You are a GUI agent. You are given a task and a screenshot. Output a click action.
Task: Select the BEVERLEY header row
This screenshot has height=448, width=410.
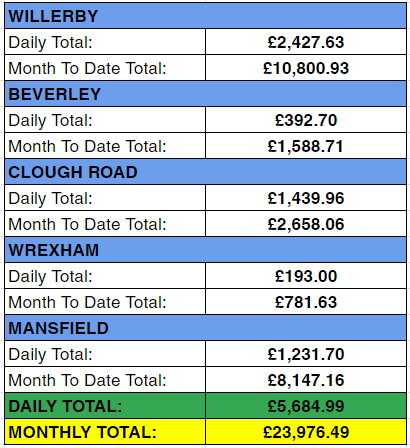click(x=205, y=94)
